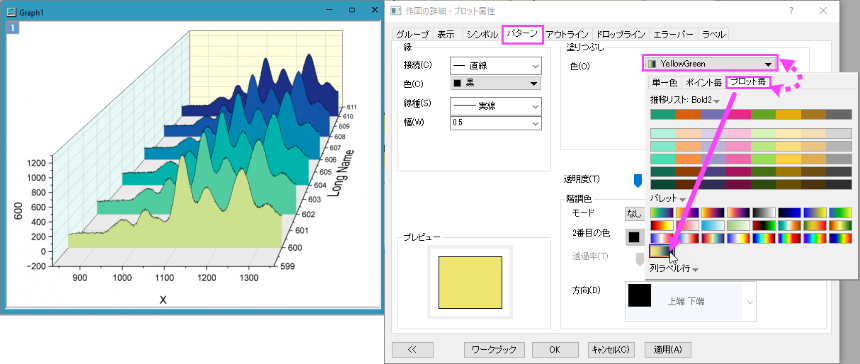
Task: Choose the purple swatch in Bold2 row
Action: (713, 115)
